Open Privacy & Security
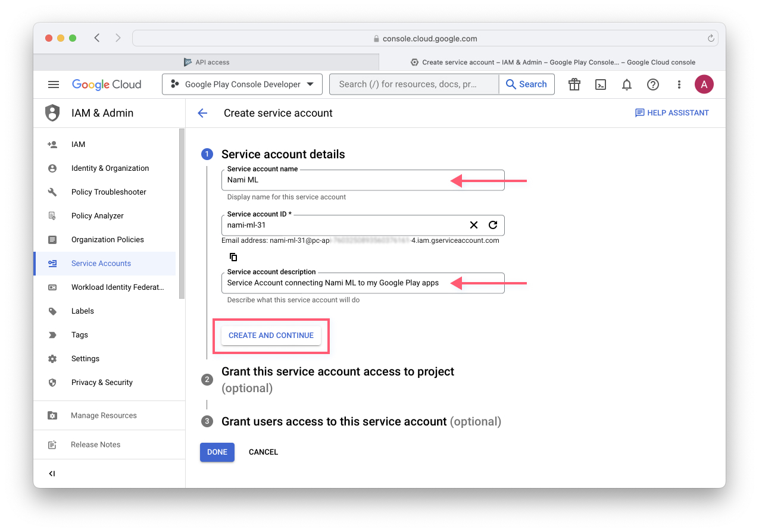759x532 pixels. [105, 383]
